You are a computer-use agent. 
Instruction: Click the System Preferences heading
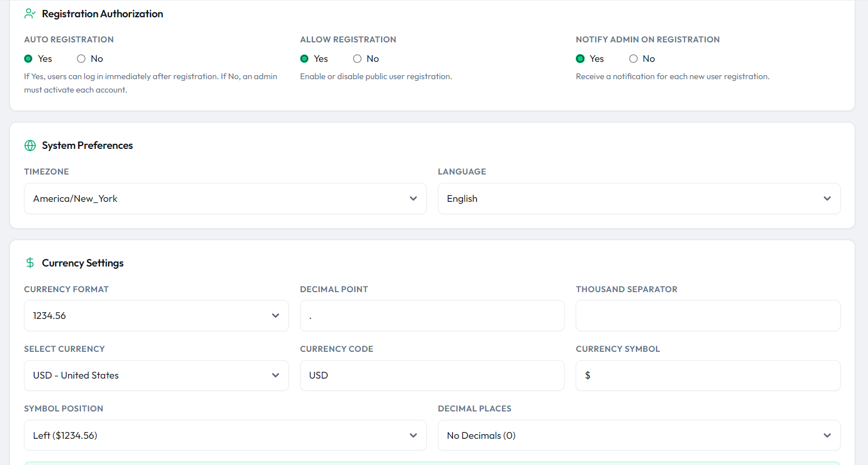[x=88, y=146]
